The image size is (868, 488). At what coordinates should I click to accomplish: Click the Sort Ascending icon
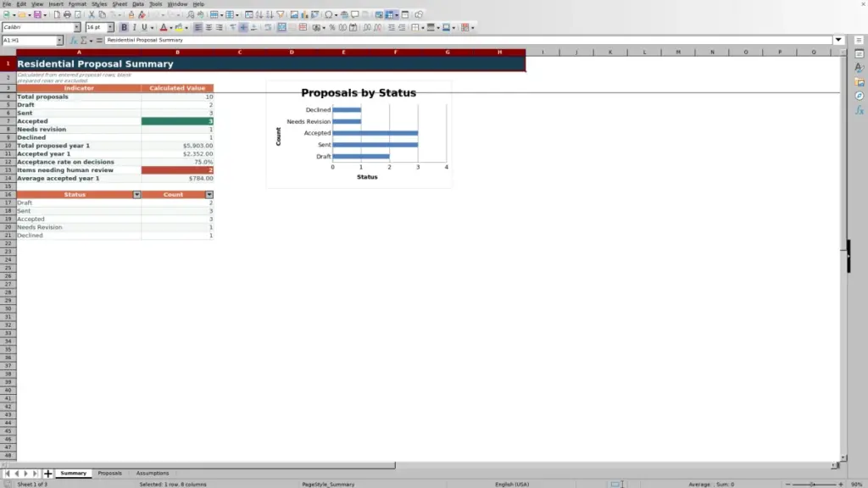pos(259,14)
